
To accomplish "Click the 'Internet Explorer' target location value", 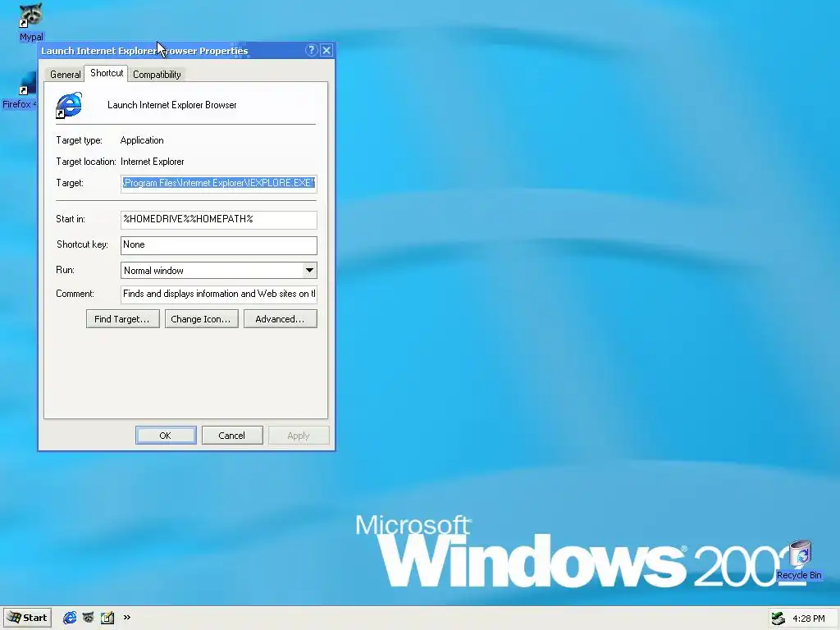I will (x=152, y=162).
